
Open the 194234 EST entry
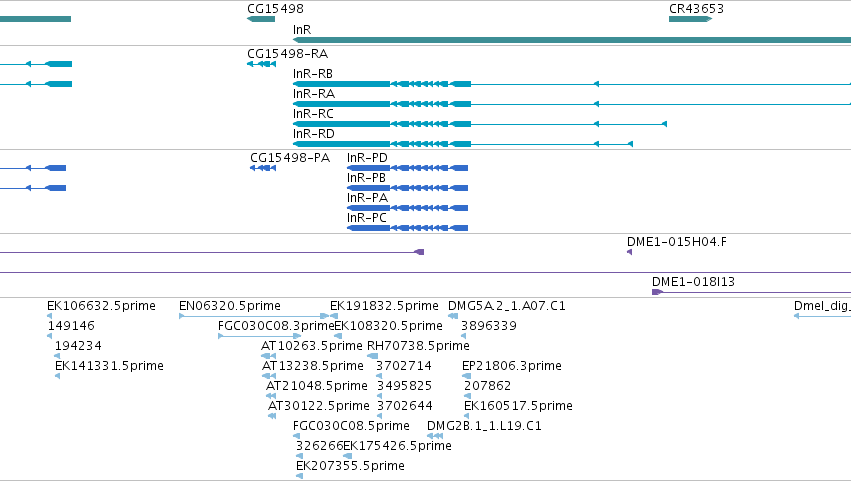(x=78, y=346)
